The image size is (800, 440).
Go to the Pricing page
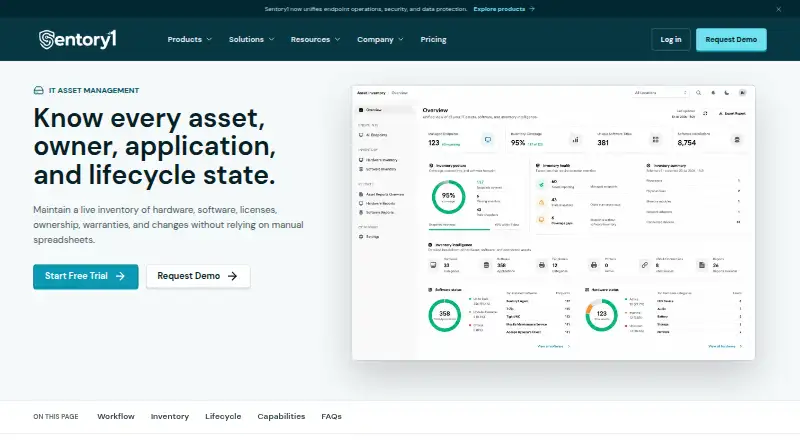click(x=433, y=39)
